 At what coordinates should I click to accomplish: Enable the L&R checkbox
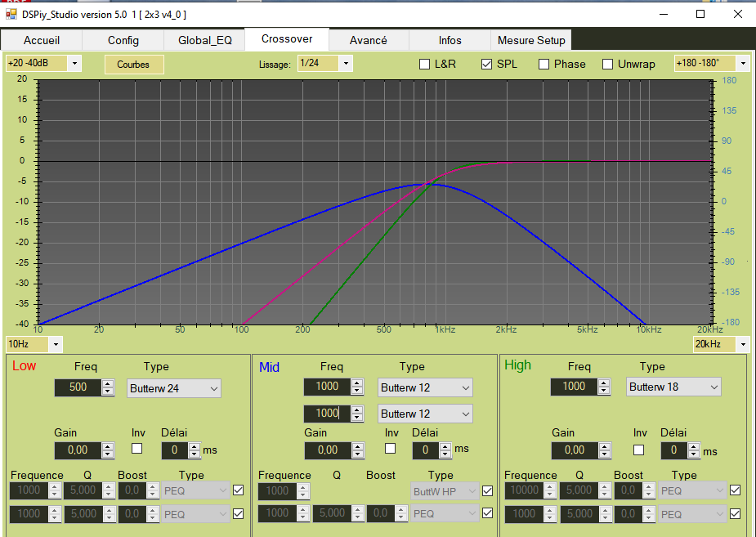point(425,64)
